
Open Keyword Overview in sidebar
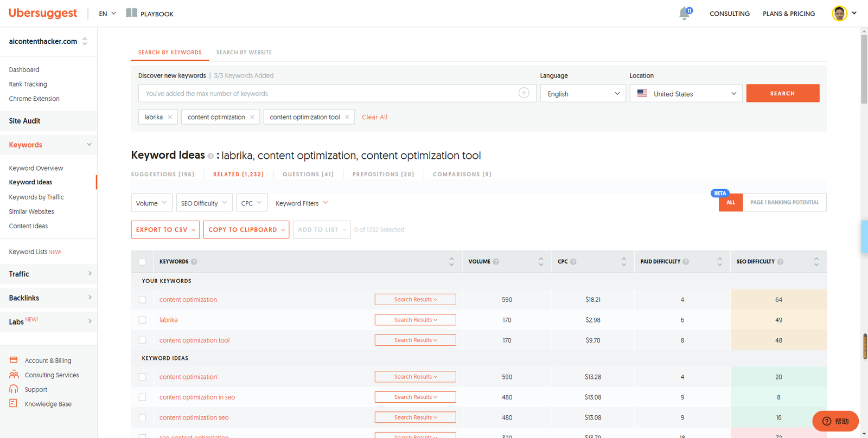click(36, 168)
